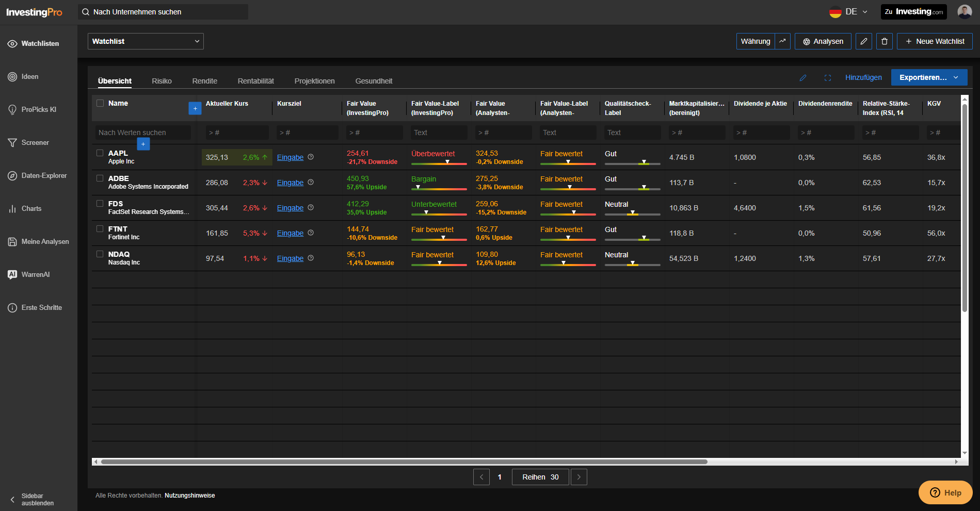Image resolution: width=980 pixels, height=511 pixels.
Task: Check the AAPL row checkbox
Action: coord(100,153)
